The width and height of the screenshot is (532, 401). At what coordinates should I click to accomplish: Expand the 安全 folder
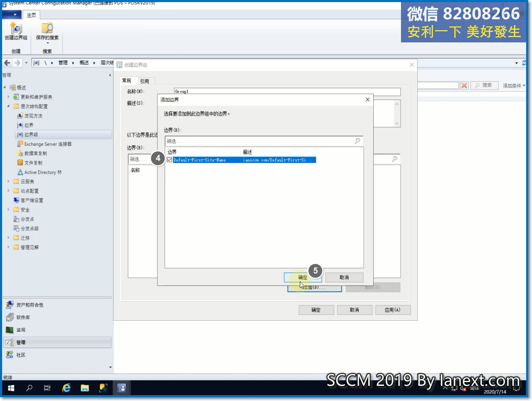(x=8, y=210)
